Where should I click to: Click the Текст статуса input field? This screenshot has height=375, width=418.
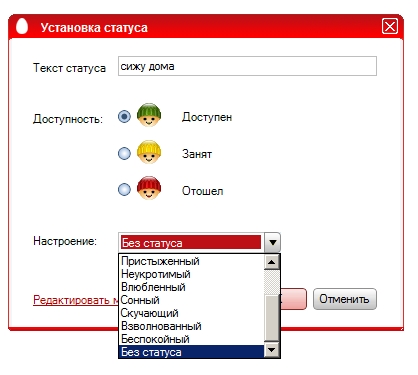tap(247, 66)
